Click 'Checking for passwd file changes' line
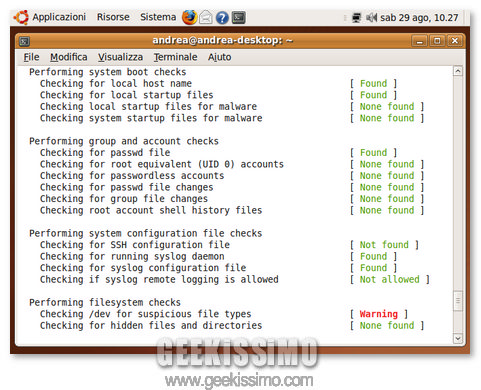481x390 pixels. click(126, 187)
